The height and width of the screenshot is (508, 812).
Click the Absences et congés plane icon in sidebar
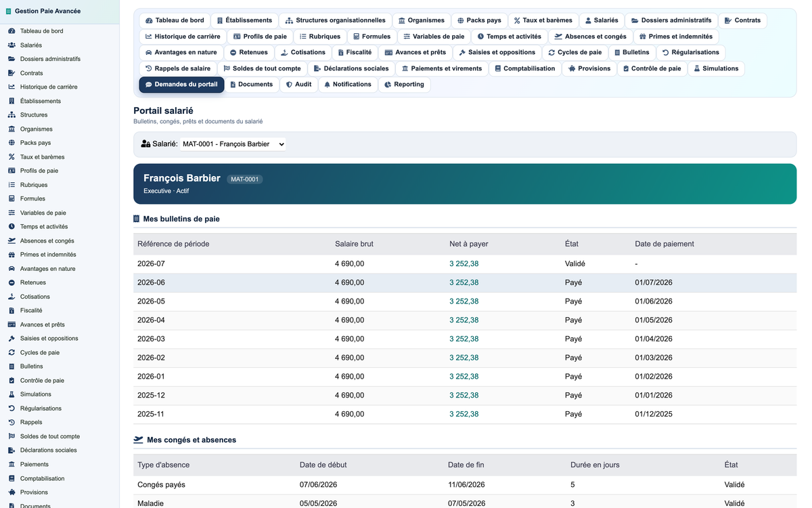point(12,240)
